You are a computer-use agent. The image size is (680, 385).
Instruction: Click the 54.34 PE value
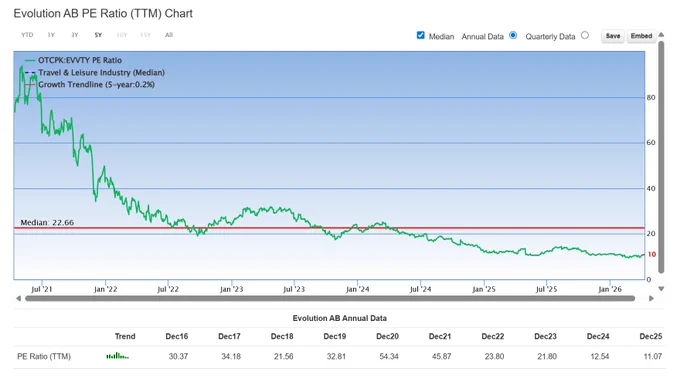pos(389,356)
